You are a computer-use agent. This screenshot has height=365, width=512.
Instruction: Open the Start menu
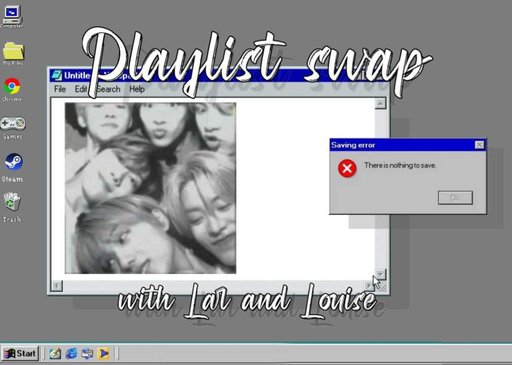tap(20, 353)
